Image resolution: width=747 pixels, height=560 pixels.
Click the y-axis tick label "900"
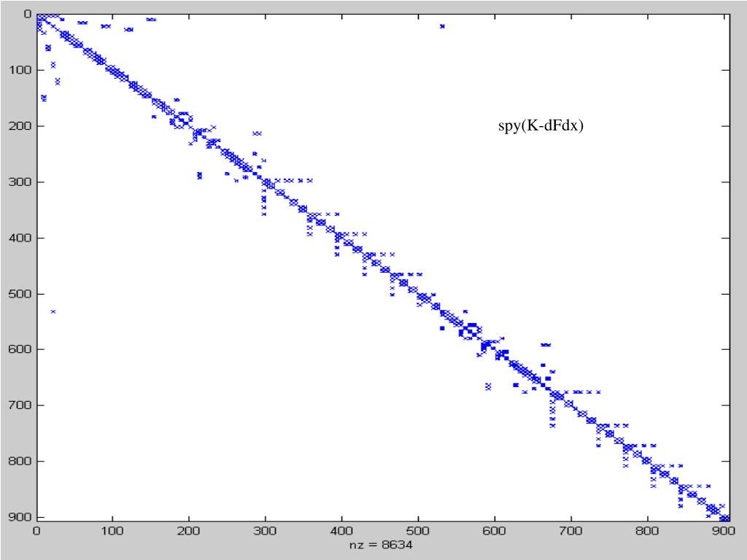20,517
